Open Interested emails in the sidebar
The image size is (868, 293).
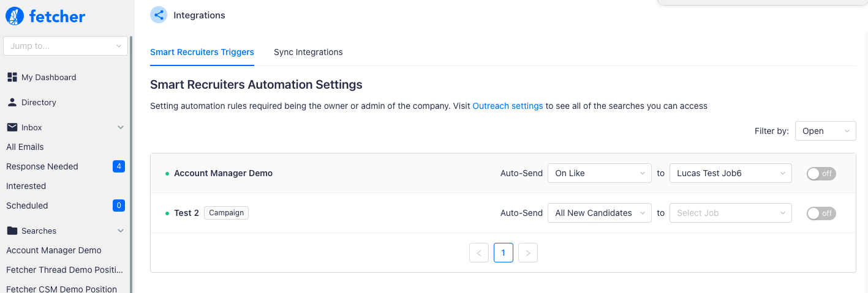tap(26, 186)
